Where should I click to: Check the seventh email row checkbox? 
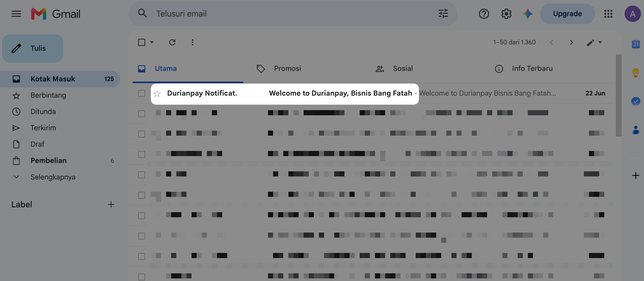tap(142, 216)
